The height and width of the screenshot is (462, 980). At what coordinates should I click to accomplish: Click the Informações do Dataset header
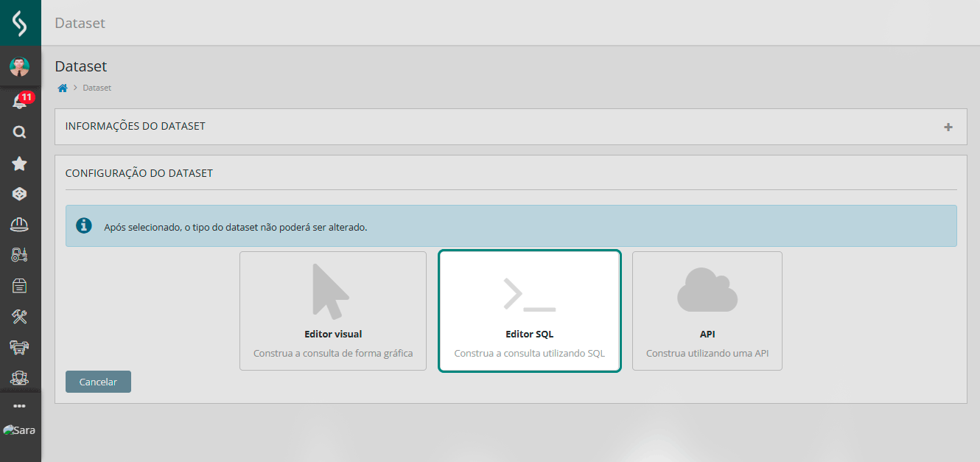coord(136,126)
